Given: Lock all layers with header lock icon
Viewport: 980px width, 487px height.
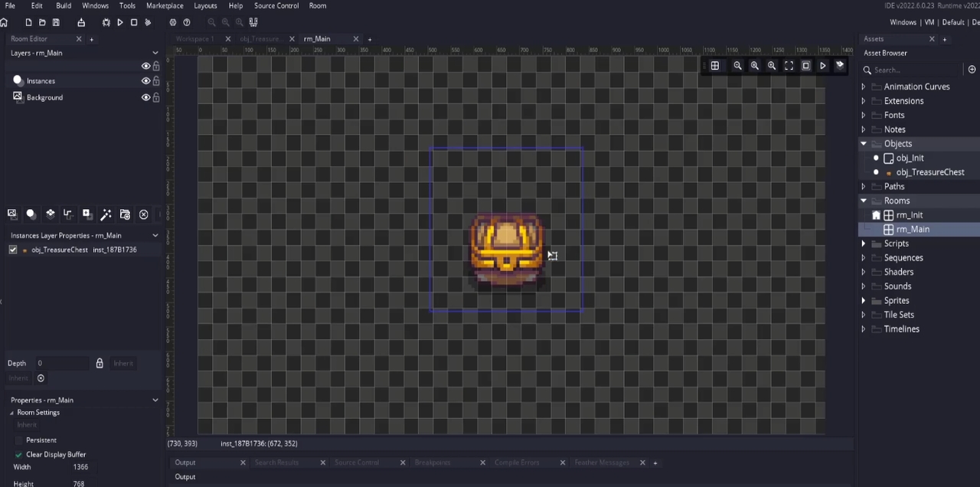Looking at the screenshot, I should coord(156,66).
